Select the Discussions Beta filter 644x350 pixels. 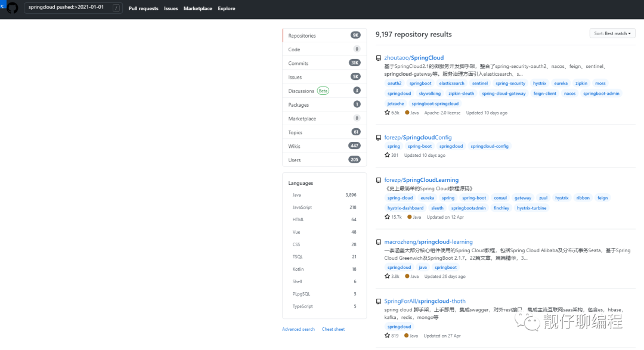coord(324,91)
